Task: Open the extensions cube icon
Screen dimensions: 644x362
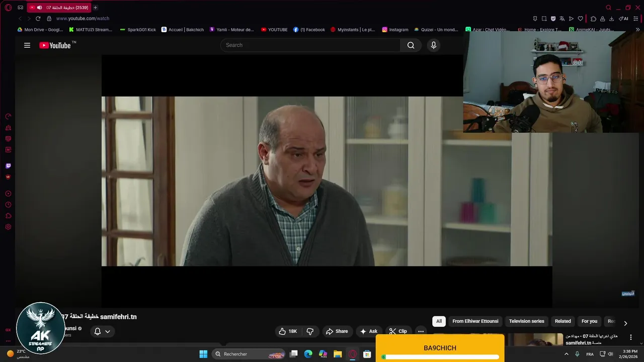Action: [593, 19]
